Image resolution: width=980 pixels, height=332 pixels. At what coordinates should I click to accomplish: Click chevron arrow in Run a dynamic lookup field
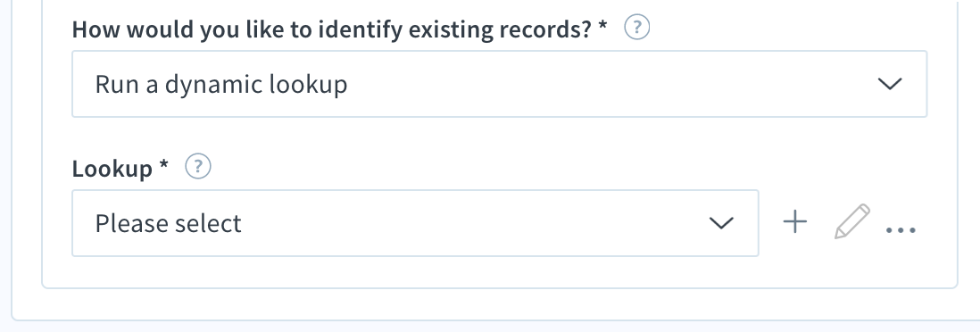coord(889,84)
